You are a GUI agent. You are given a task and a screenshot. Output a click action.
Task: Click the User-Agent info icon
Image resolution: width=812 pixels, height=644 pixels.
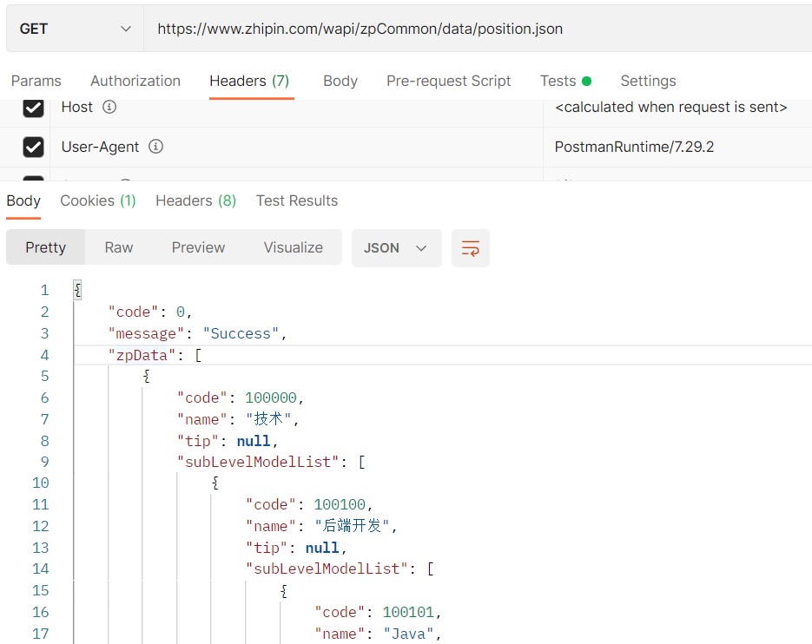pyautogui.click(x=155, y=147)
